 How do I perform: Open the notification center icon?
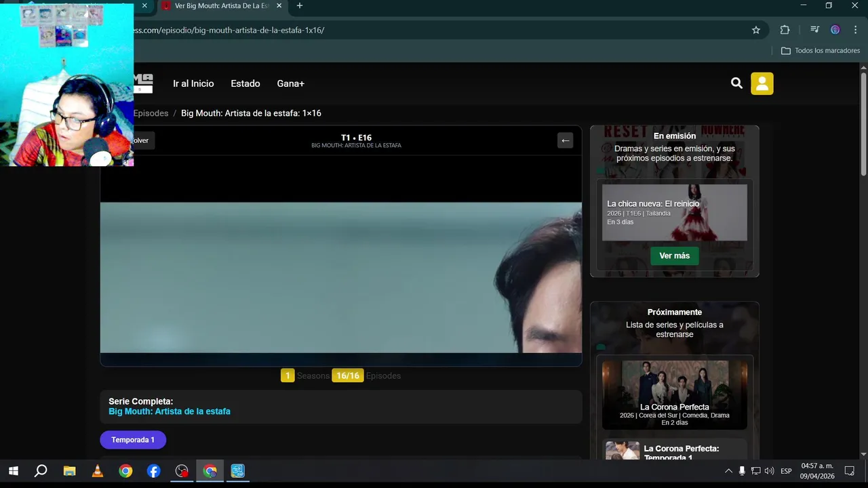849,471
